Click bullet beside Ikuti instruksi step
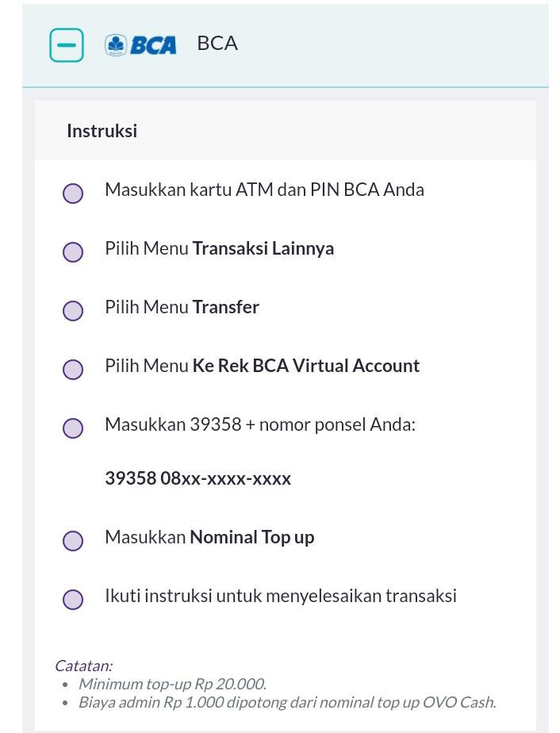Viewport: 560px width, 733px height. (73, 600)
